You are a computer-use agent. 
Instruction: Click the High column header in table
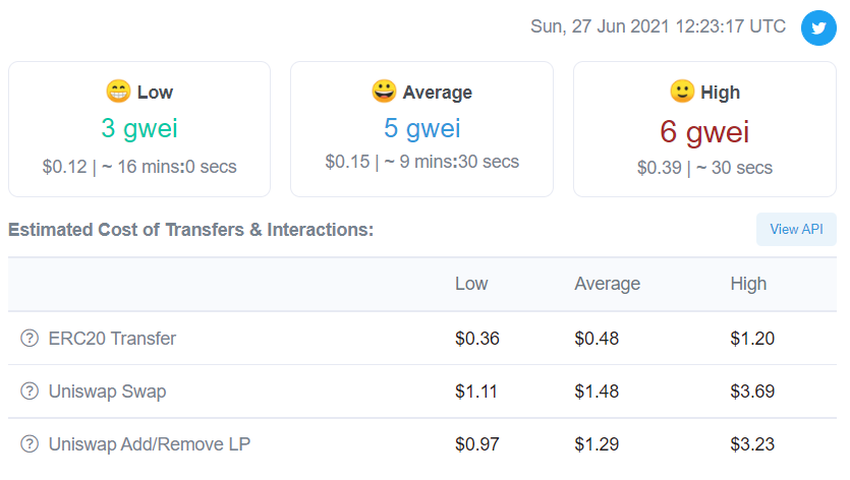[748, 284]
